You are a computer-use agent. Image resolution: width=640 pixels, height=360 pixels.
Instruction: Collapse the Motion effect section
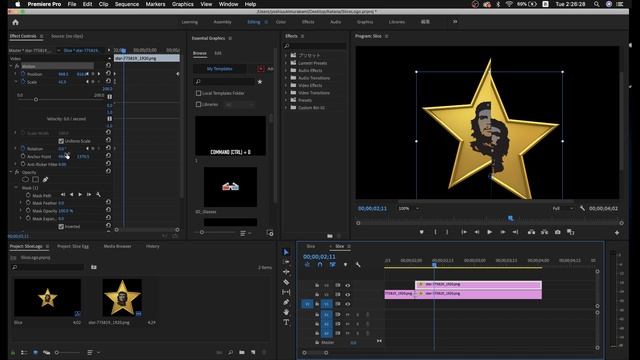coord(11,66)
